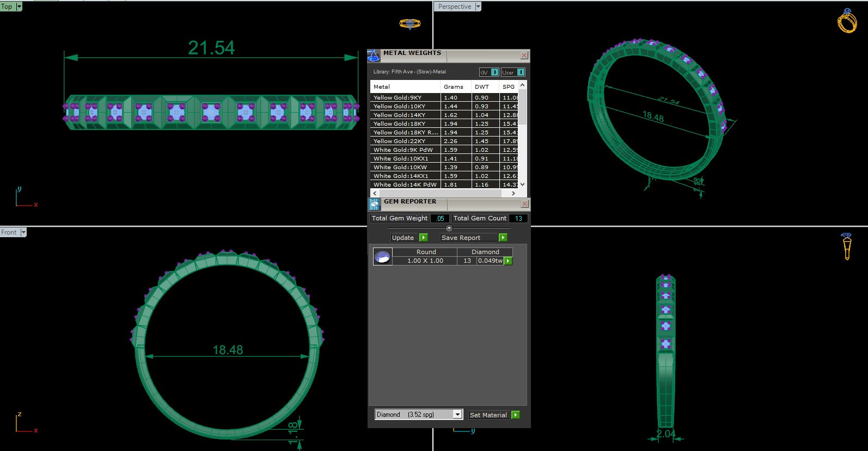The height and width of the screenshot is (451, 868).
Task: Close the Metal Weights panel
Action: point(524,55)
